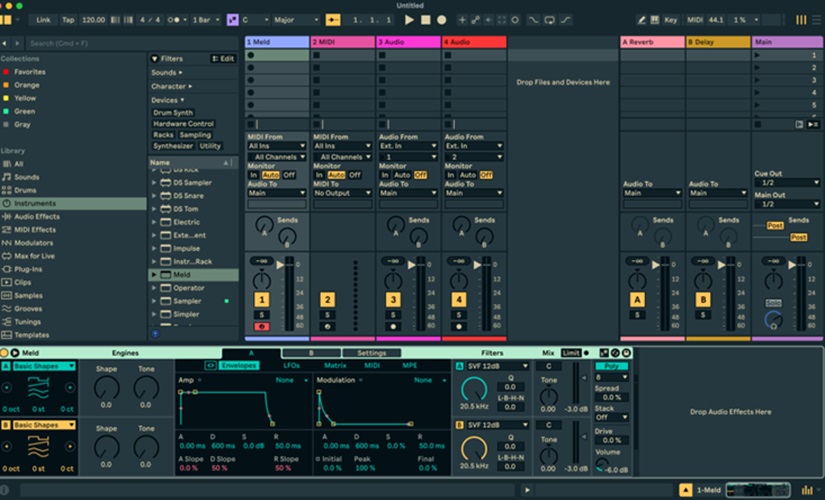Open oscillator A Basic Shapes dropdown
Image resolution: width=825 pixels, height=500 pixels.
pos(42,367)
